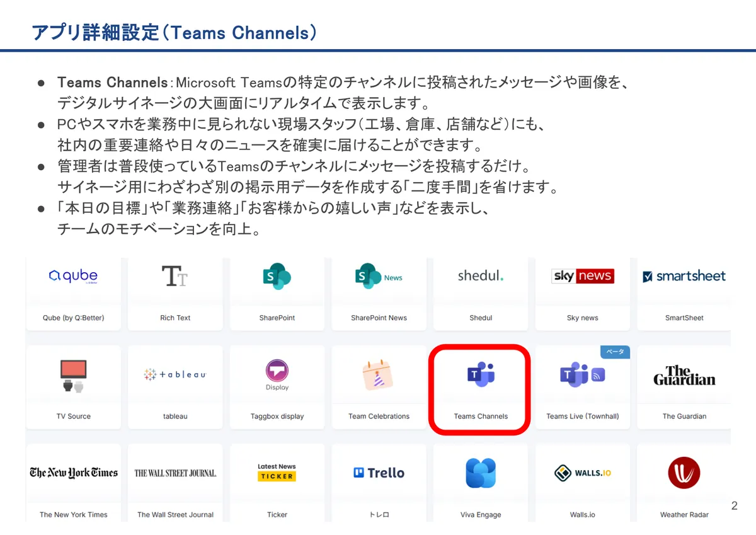This screenshot has width=756, height=535.
Task: Open the Taggbox display icon
Action: coord(277,375)
